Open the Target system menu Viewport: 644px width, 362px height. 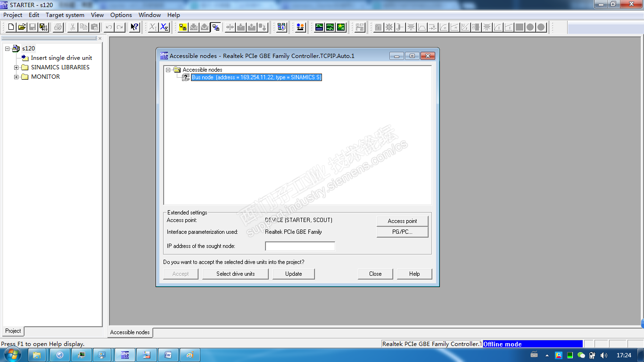(x=65, y=15)
